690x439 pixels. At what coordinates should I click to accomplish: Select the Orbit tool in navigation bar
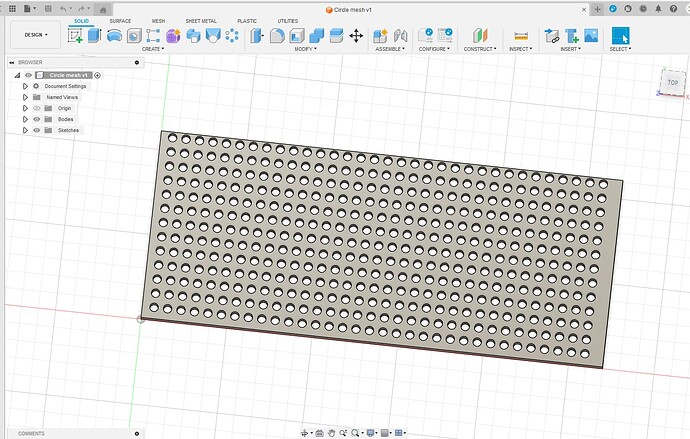click(304, 433)
